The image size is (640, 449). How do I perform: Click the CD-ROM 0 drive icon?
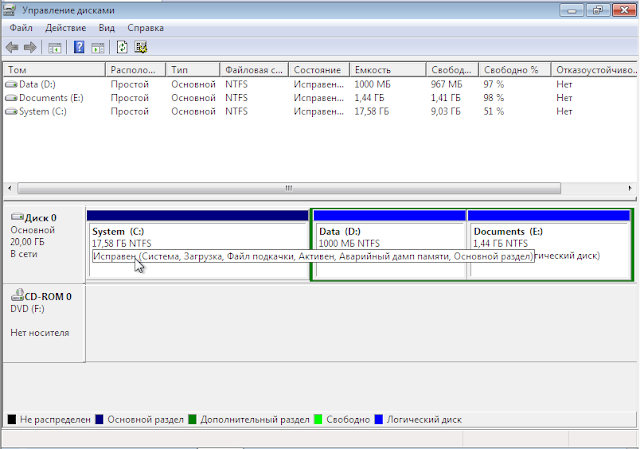(18, 295)
